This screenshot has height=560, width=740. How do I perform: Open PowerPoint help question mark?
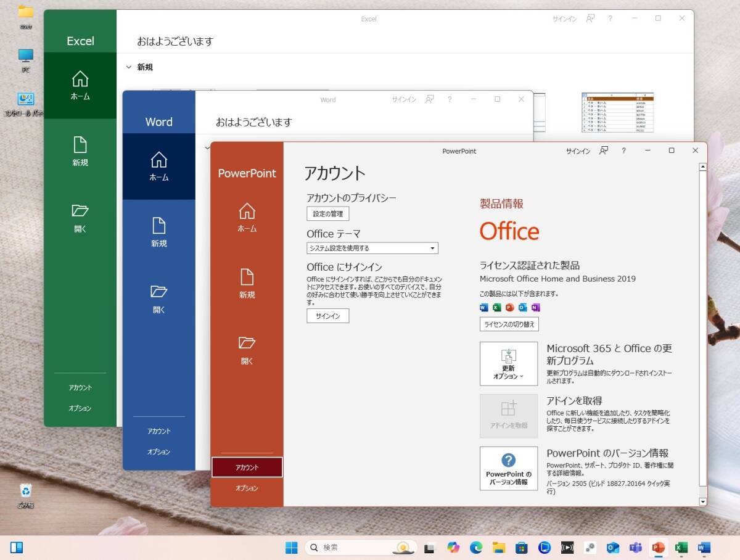pyautogui.click(x=623, y=151)
